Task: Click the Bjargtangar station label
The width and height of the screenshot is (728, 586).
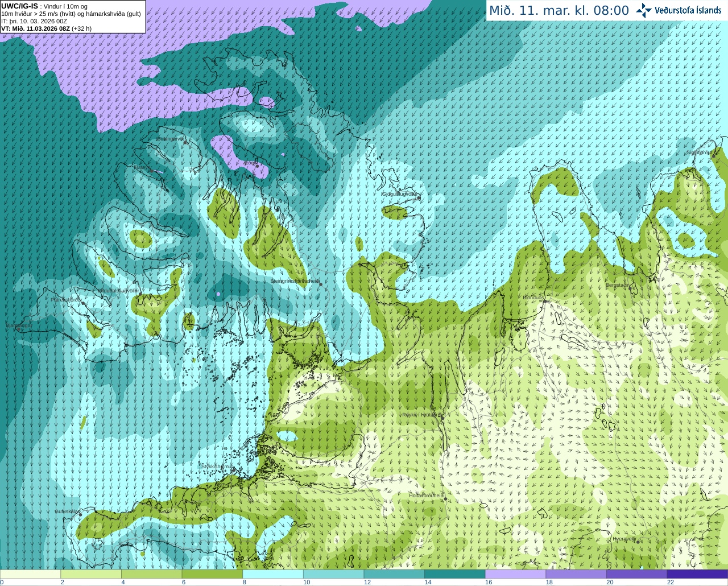Action: pos(19,326)
